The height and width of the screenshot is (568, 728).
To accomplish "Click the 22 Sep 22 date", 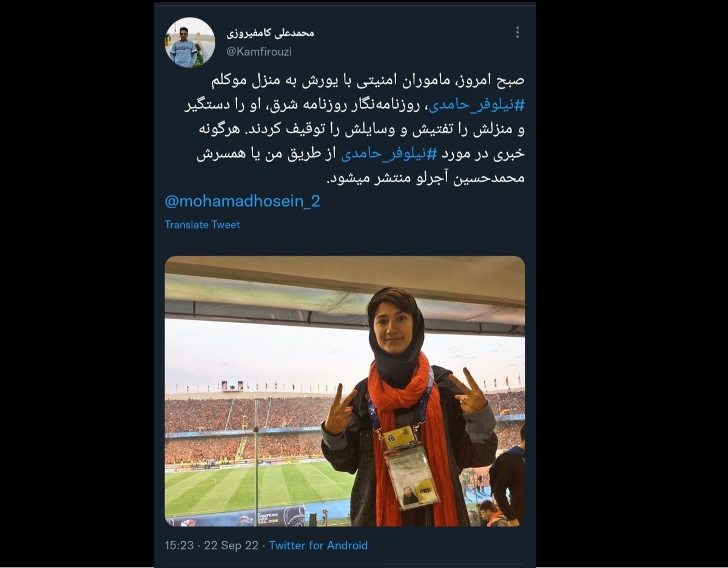I will [231, 546].
